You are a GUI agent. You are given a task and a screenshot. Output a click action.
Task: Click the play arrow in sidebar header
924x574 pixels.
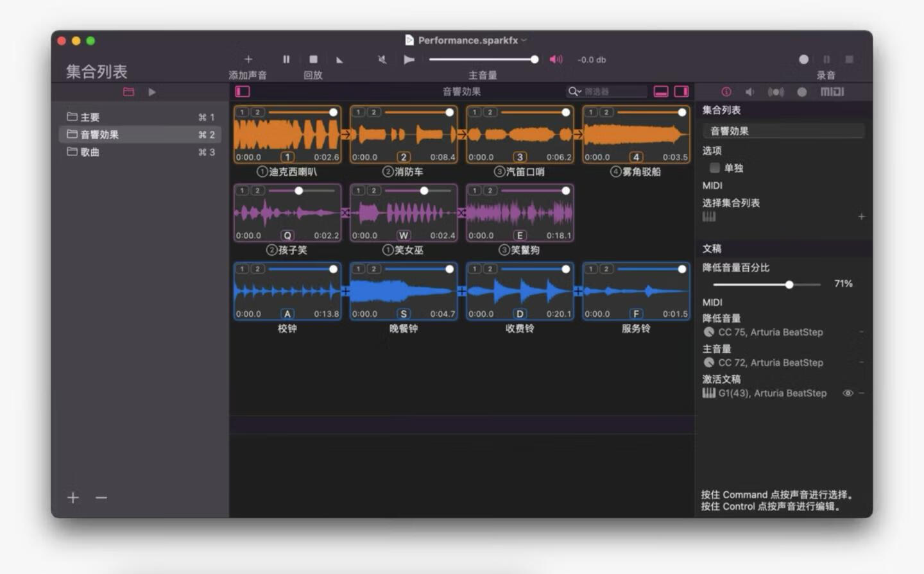(x=152, y=92)
